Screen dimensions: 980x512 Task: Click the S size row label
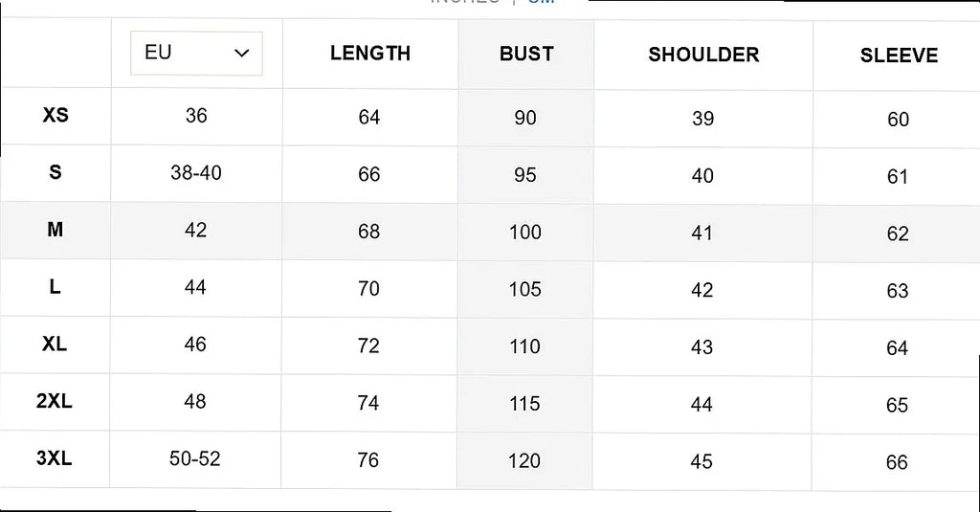(55, 172)
